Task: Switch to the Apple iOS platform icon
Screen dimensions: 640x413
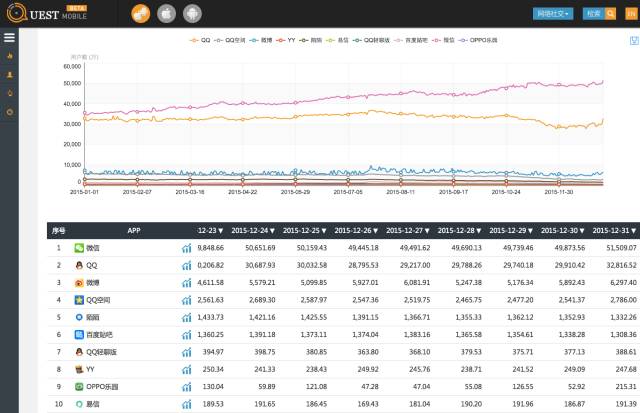Action: click(x=167, y=13)
